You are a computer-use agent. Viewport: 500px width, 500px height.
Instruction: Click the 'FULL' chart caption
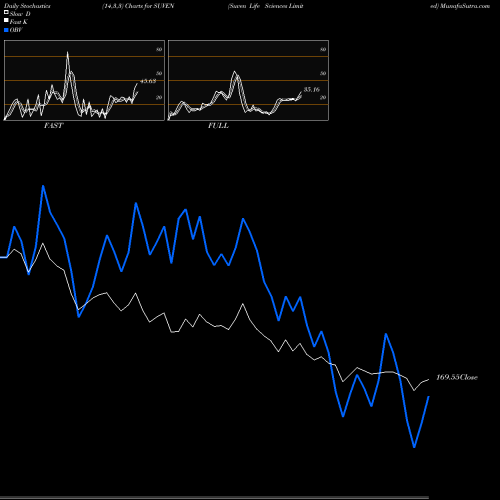pos(218,126)
